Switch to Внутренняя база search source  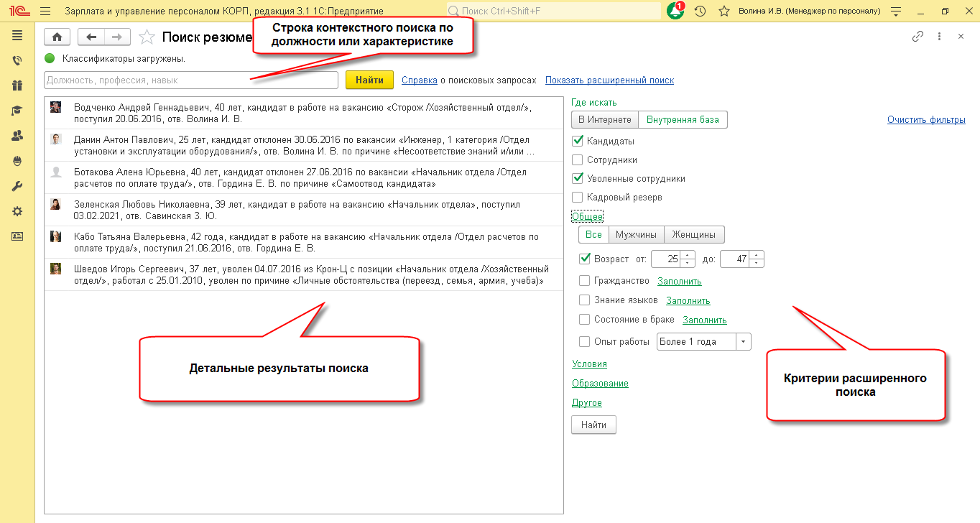[x=683, y=120]
